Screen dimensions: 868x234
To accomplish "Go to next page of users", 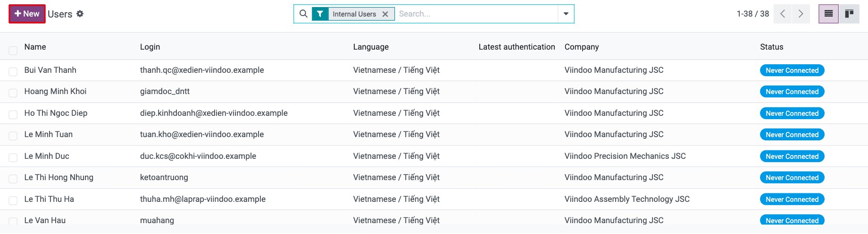I will pos(801,14).
